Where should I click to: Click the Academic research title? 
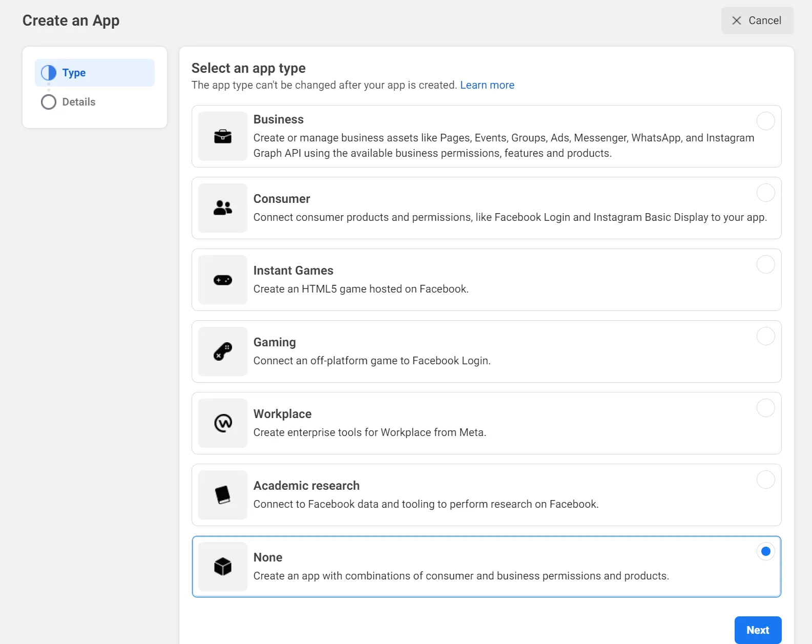[306, 486]
